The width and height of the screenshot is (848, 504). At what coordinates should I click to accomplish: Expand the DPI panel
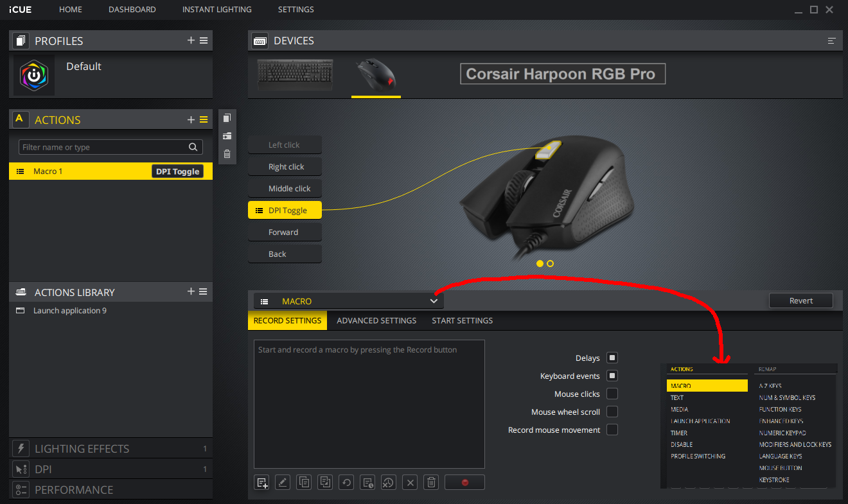click(110, 469)
